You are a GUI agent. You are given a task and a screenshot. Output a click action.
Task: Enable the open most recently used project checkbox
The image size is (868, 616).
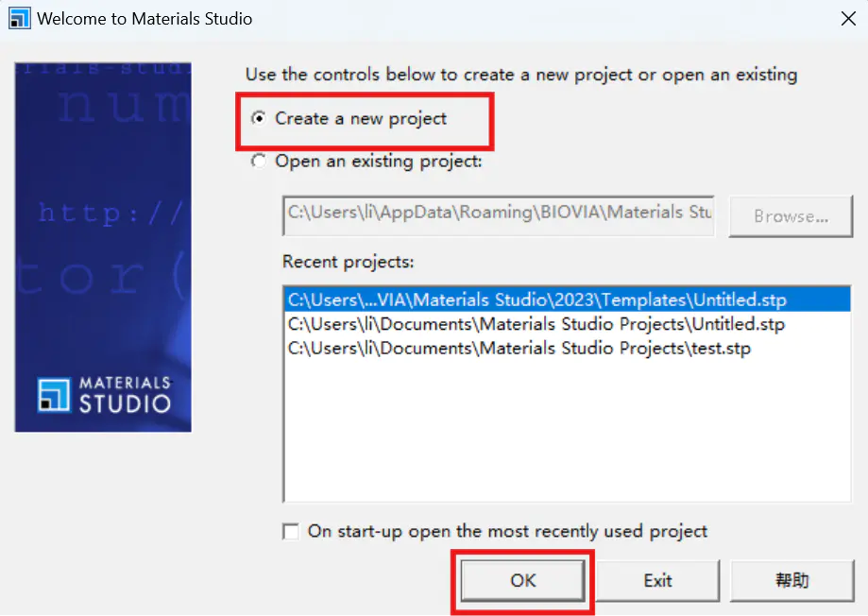(291, 532)
